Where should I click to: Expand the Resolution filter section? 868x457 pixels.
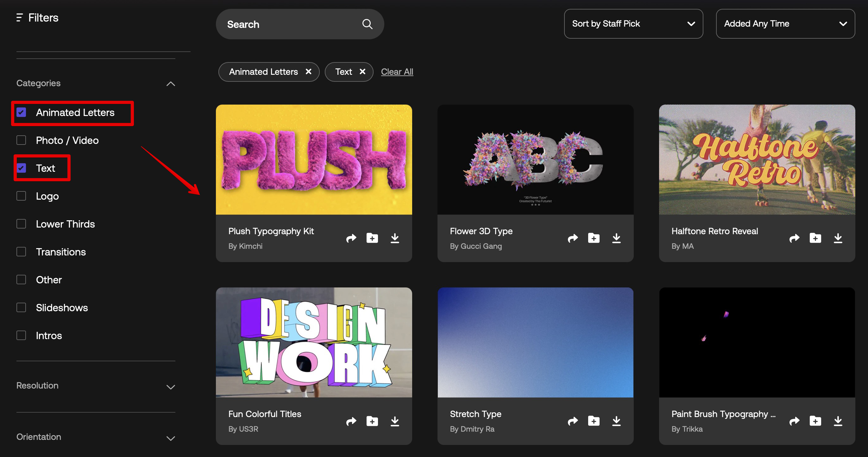171,387
